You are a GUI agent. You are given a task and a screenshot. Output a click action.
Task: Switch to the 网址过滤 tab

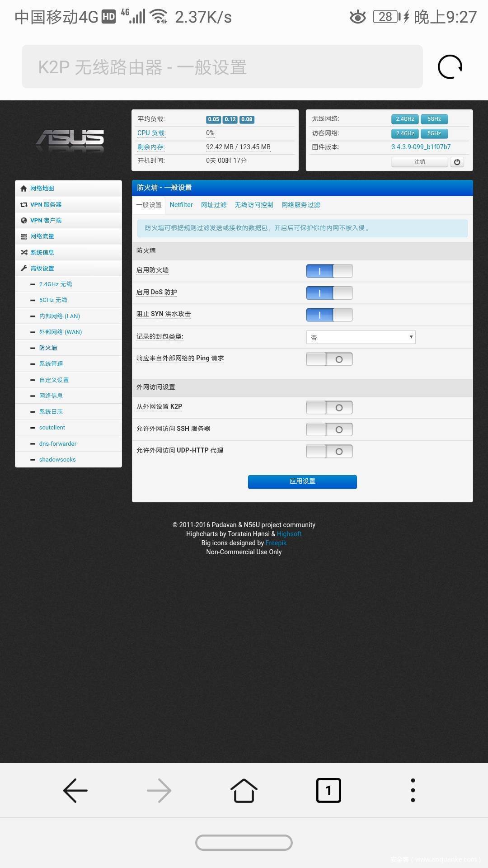pyautogui.click(x=214, y=205)
